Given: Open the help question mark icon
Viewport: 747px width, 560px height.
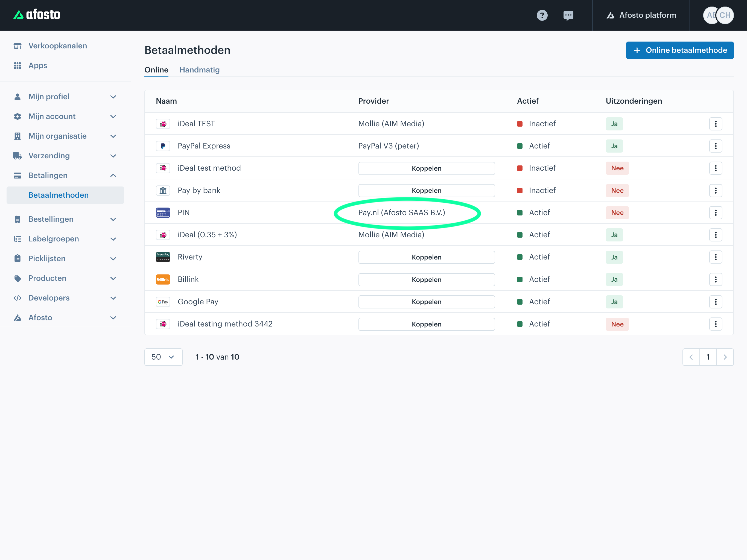Looking at the screenshot, I should 542,15.
